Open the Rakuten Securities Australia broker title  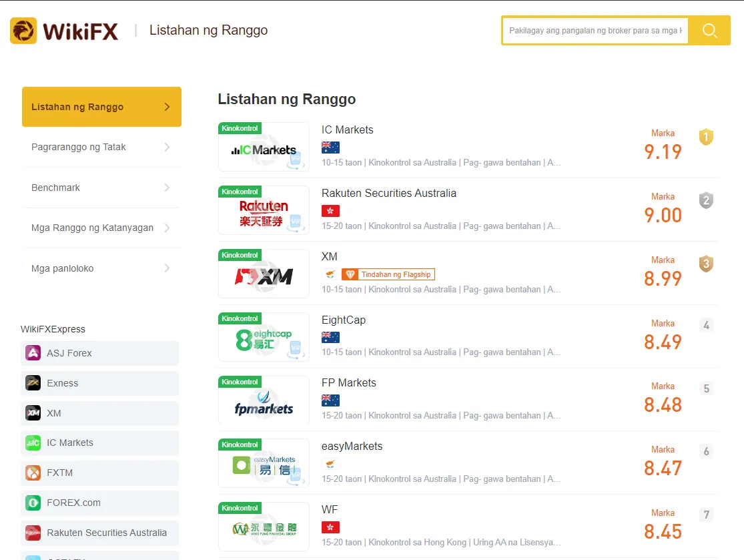click(x=389, y=193)
